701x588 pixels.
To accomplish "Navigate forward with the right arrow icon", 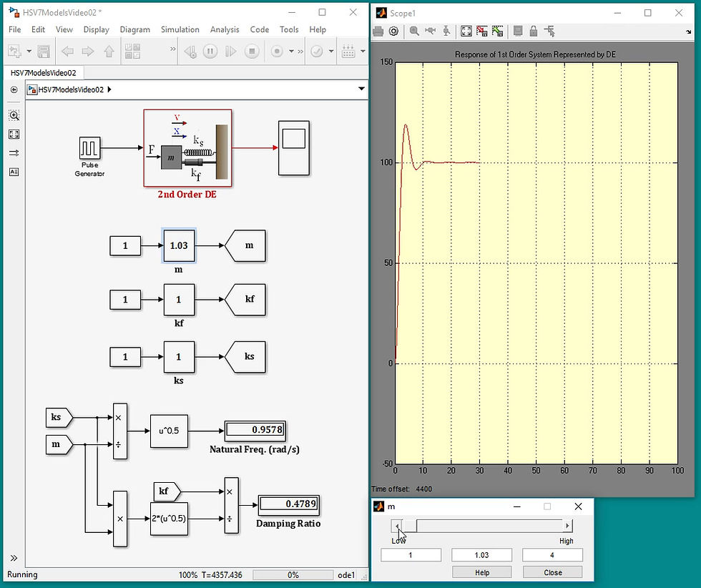I will pos(88,52).
